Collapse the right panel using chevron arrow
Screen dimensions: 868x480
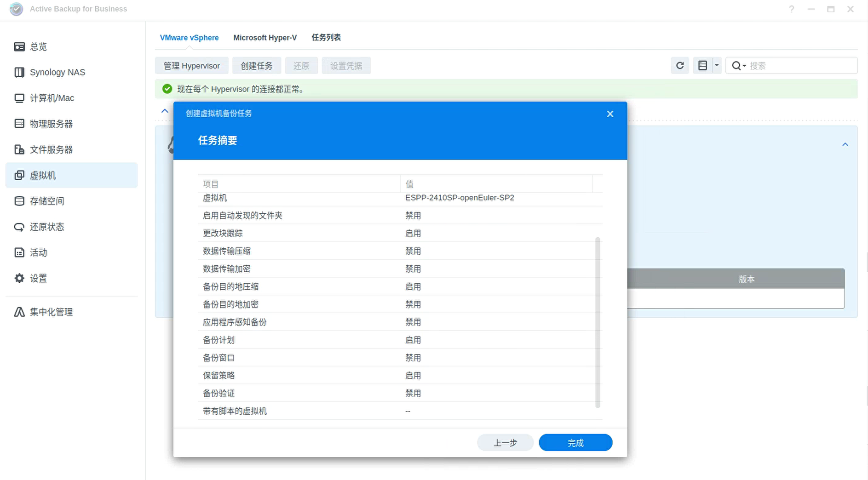(x=845, y=144)
